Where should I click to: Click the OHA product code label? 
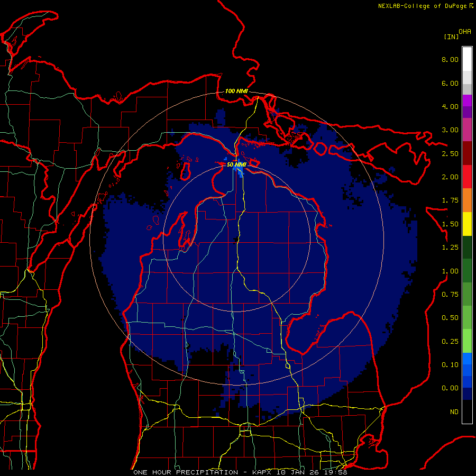pyautogui.click(x=465, y=32)
